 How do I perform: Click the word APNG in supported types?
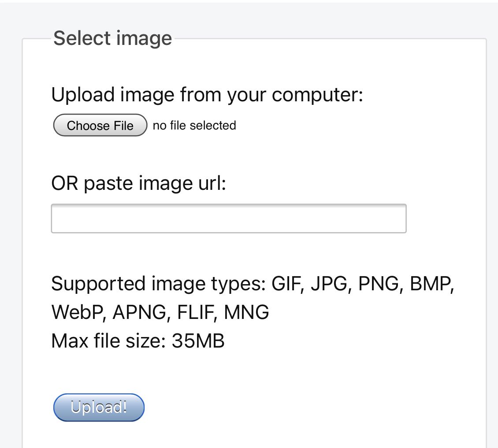[139, 312]
